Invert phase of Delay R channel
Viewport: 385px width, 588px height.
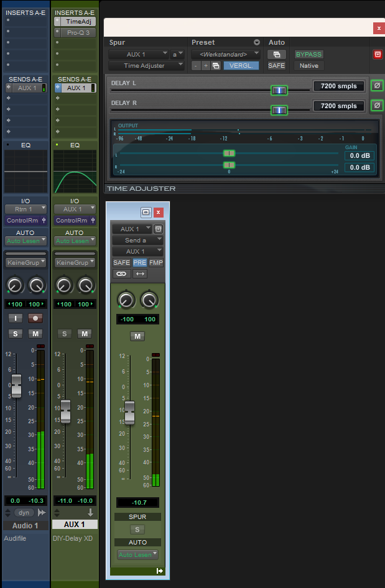pyautogui.click(x=377, y=106)
